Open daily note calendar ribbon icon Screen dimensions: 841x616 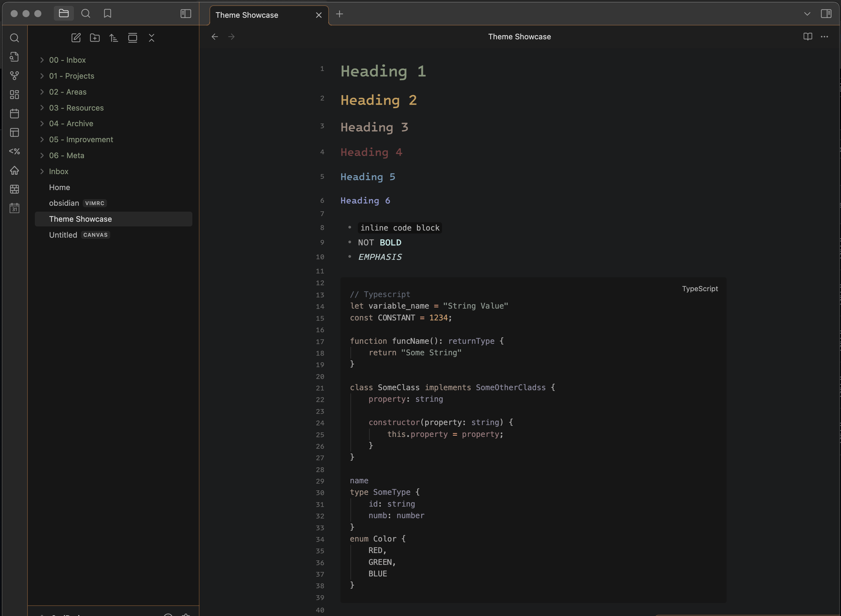coord(14,113)
